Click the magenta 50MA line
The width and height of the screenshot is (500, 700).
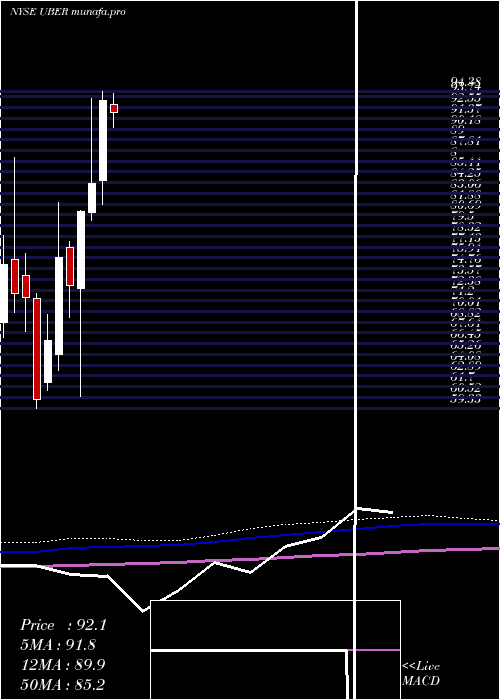click(x=250, y=558)
